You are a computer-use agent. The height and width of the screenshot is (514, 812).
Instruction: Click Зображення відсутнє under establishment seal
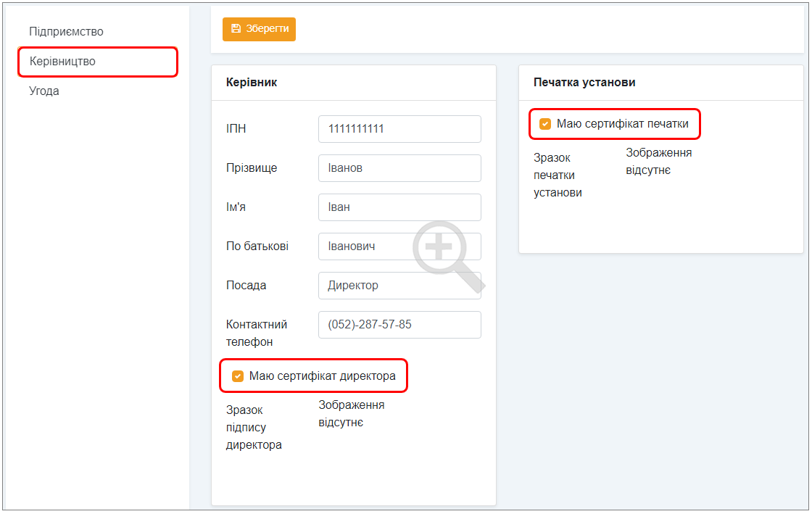pos(659,162)
